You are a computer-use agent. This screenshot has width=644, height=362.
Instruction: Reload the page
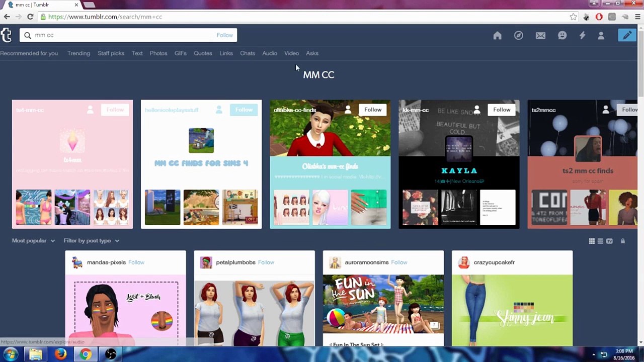30,17
